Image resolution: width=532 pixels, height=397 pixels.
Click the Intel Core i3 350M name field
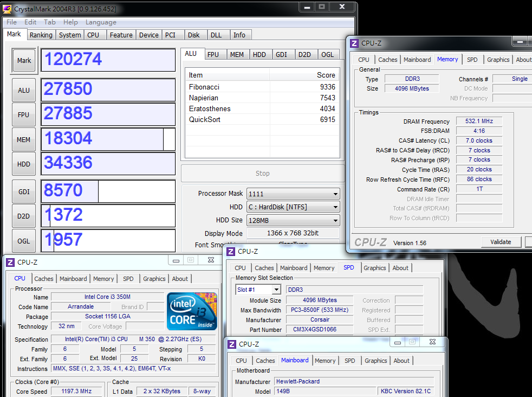tap(107, 297)
